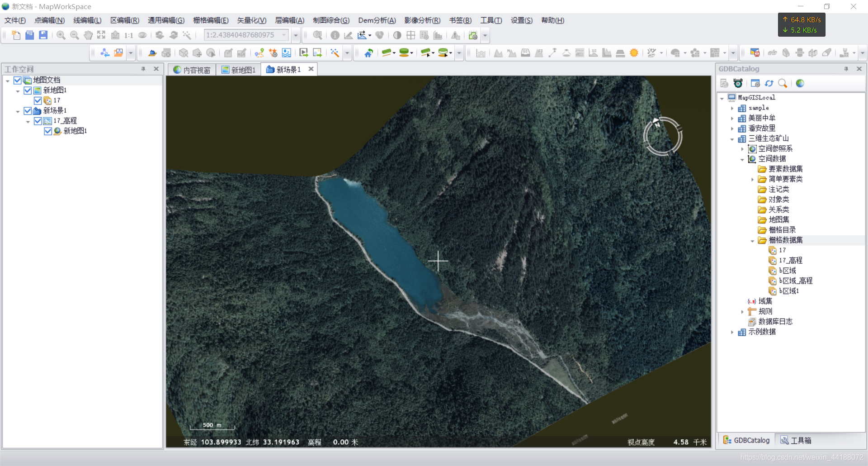Viewport: 868px width, 466px height.
Task: Toggle checkbox for layer 17 under 新地图1
Action: [x=38, y=100]
